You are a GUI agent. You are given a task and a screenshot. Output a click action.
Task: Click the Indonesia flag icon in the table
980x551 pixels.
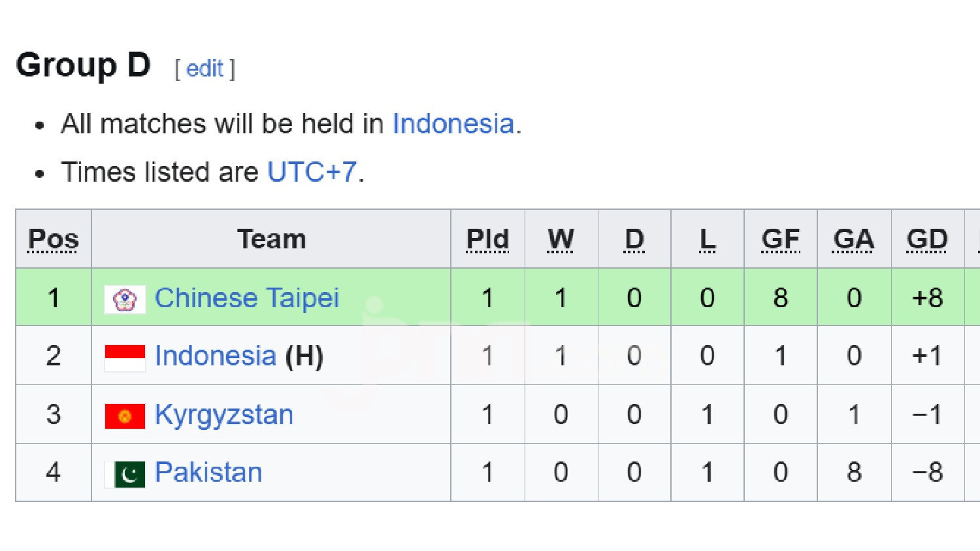coord(125,358)
